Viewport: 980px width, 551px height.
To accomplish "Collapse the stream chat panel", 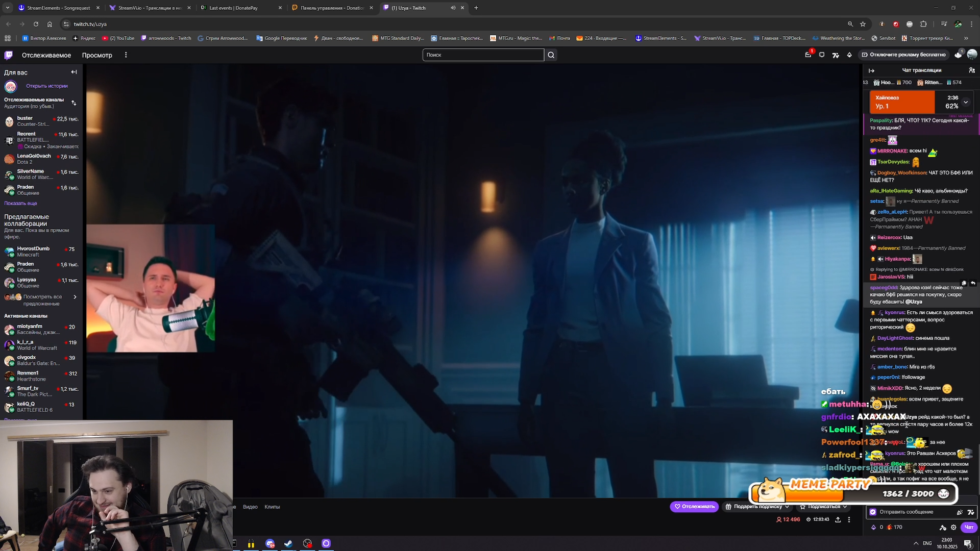I will coord(872,70).
